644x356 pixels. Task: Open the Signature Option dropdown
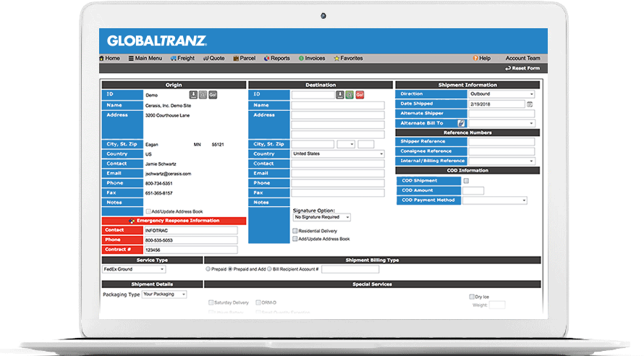(321, 217)
